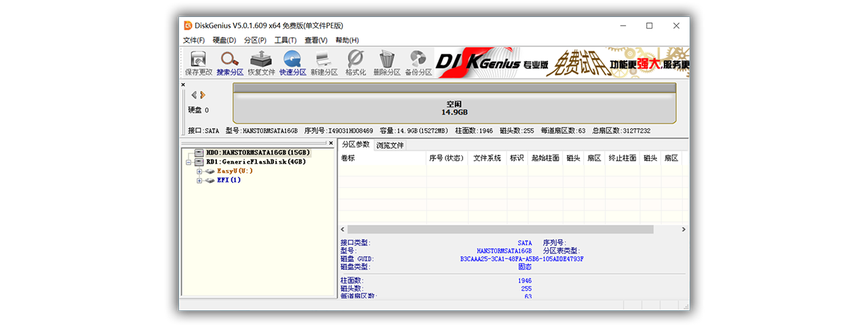Click the New Partition (新建分区) icon
Image resolution: width=868 pixels, height=326 pixels.
[x=324, y=62]
